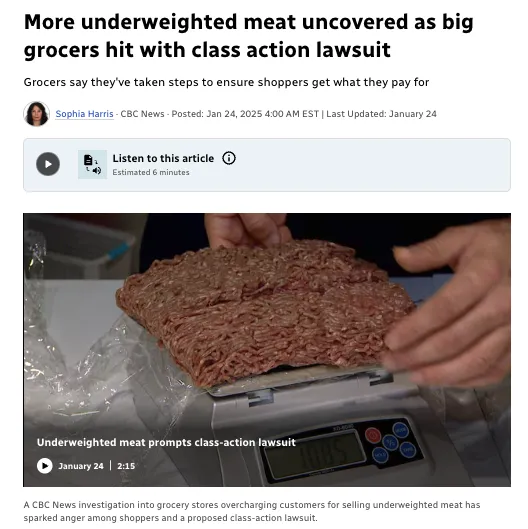Click the scale's digital display in the video
The height and width of the screenshot is (529, 528).
314,456
